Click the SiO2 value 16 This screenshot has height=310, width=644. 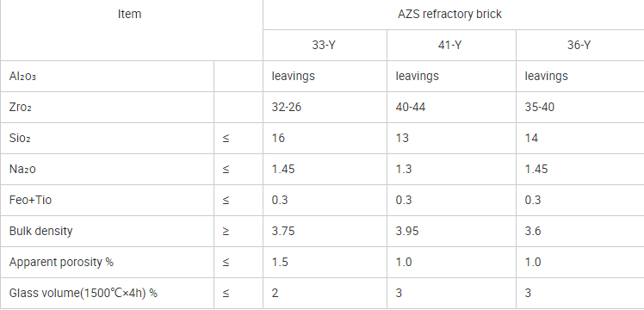click(278, 139)
